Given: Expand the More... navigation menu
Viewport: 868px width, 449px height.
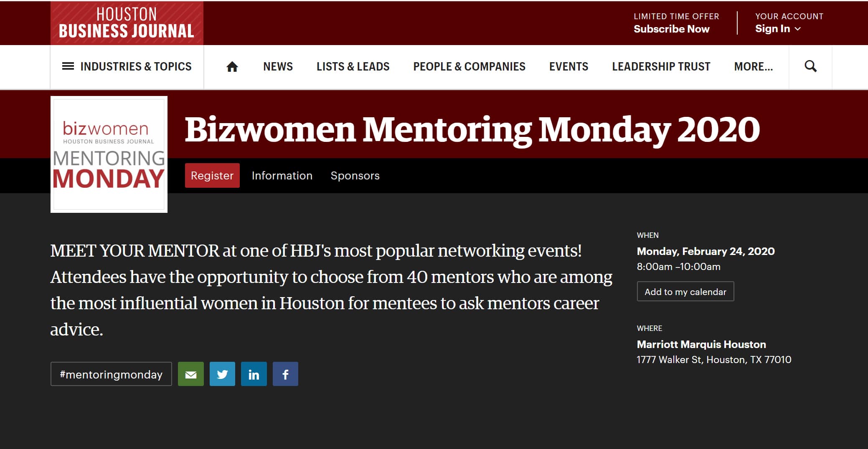Looking at the screenshot, I should [x=754, y=67].
